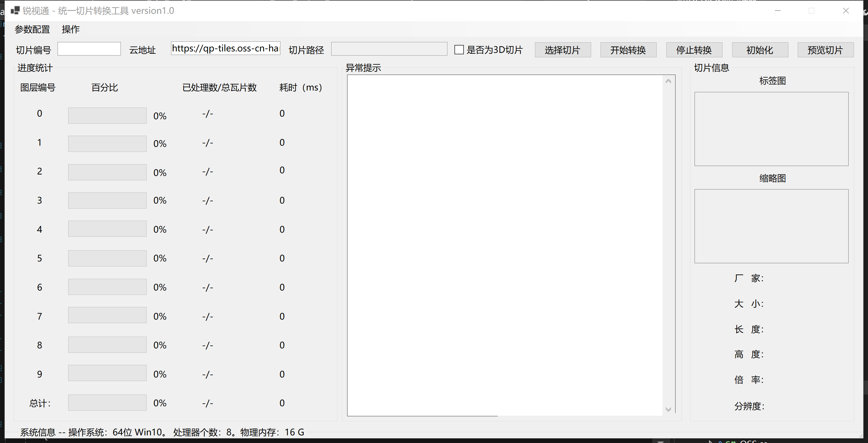Click the 标签图 image preview box

(x=771, y=129)
